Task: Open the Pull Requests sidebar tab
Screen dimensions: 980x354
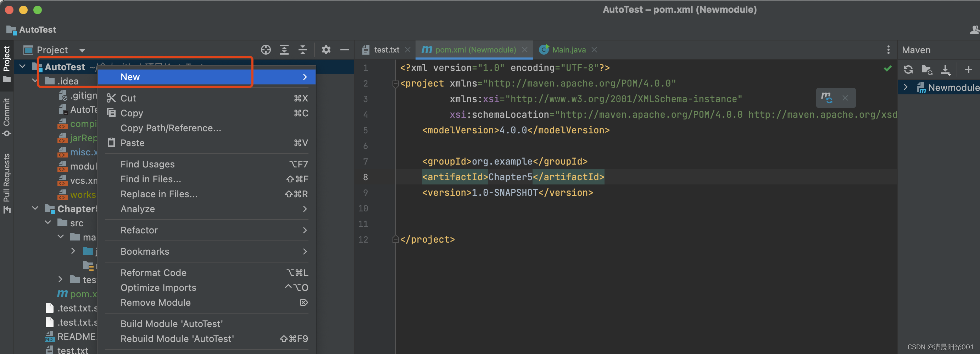Action: [x=6, y=183]
